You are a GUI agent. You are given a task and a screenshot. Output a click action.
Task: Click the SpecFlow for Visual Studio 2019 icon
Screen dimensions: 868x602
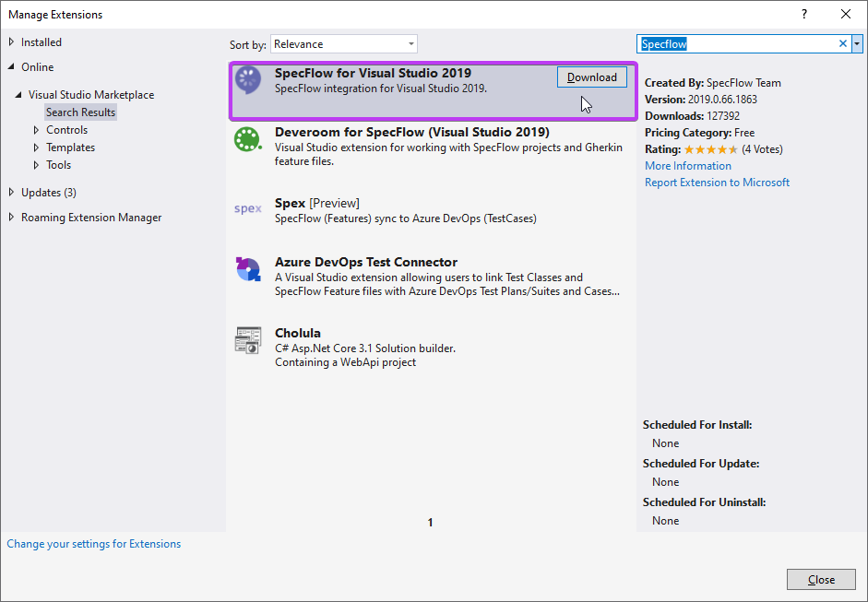248,80
